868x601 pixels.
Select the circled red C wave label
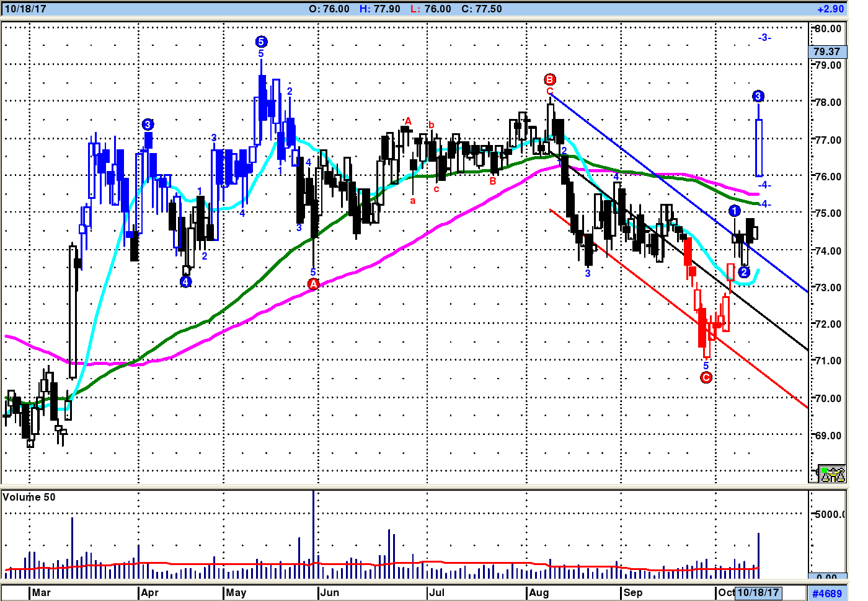pyautogui.click(x=706, y=377)
